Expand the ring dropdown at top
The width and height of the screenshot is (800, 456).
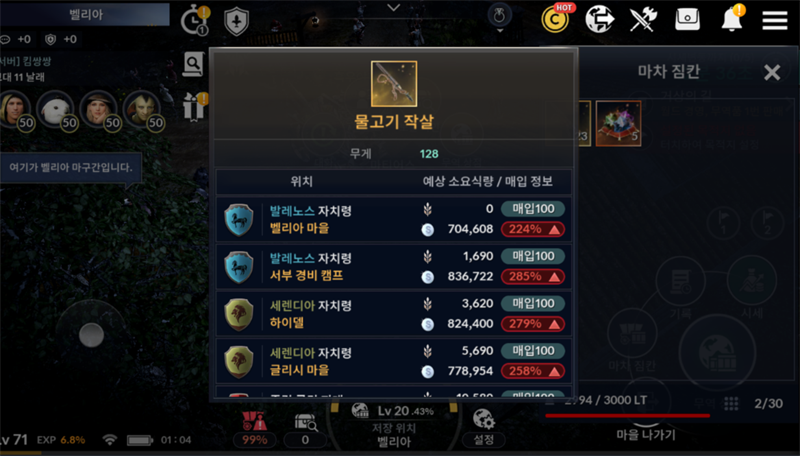tap(499, 19)
